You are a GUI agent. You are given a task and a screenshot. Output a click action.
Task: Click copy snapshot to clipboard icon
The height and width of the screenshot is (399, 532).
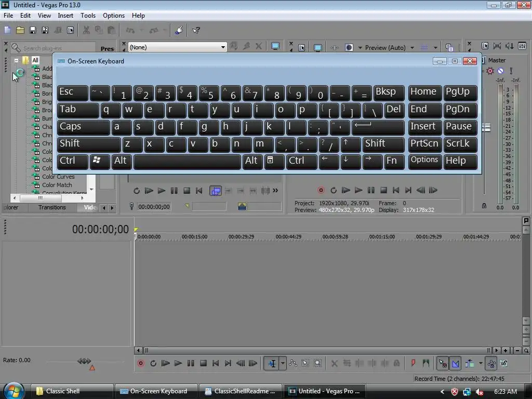(449, 47)
